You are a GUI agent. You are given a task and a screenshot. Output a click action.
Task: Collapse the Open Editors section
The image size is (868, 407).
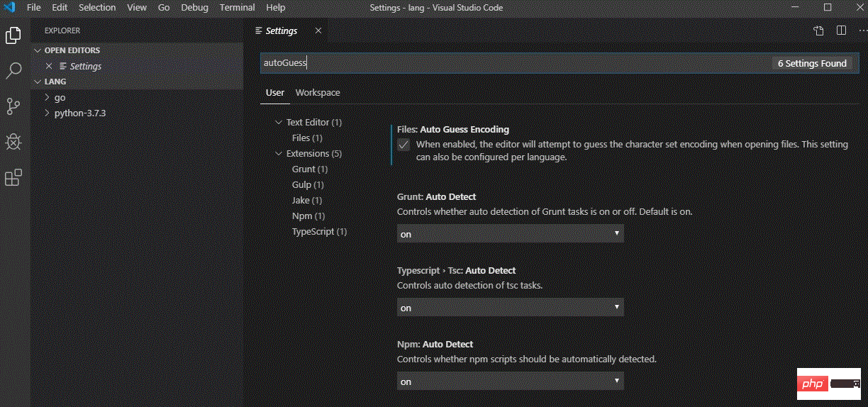point(38,50)
